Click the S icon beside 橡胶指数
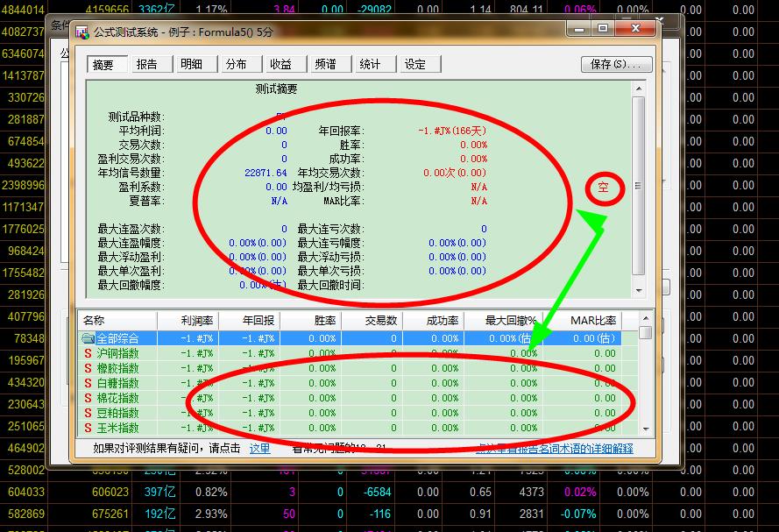This screenshot has width=779, height=532. (88, 369)
